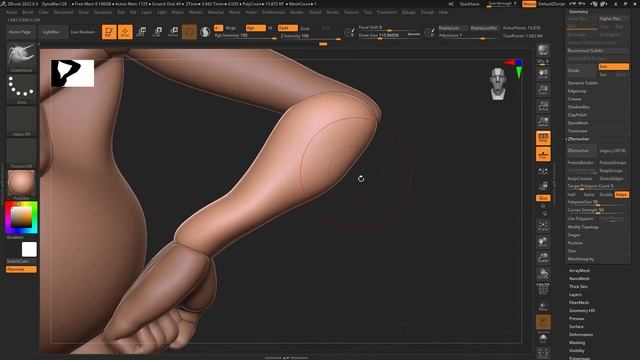Open the Edit menu
The width and height of the screenshot is (640, 360).
[x=121, y=12]
